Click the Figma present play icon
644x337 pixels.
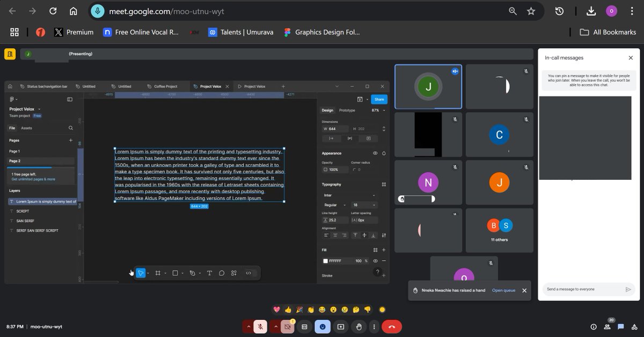[x=360, y=99]
